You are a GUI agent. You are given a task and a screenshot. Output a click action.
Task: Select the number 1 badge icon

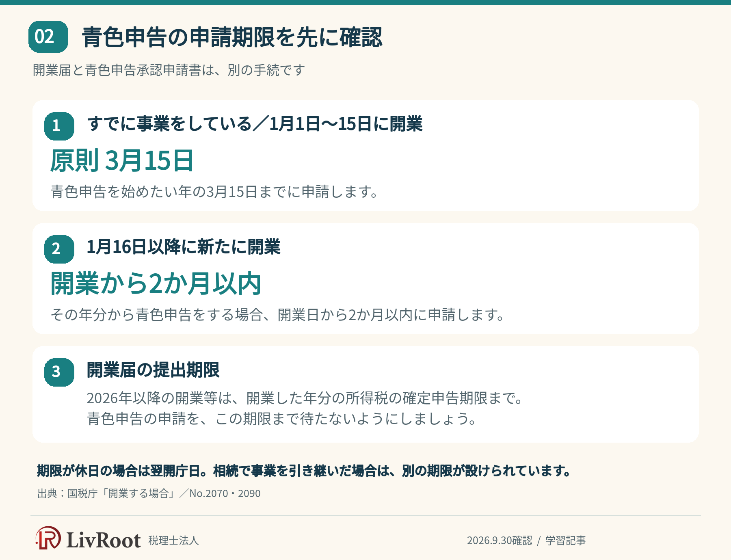(x=59, y=126)
